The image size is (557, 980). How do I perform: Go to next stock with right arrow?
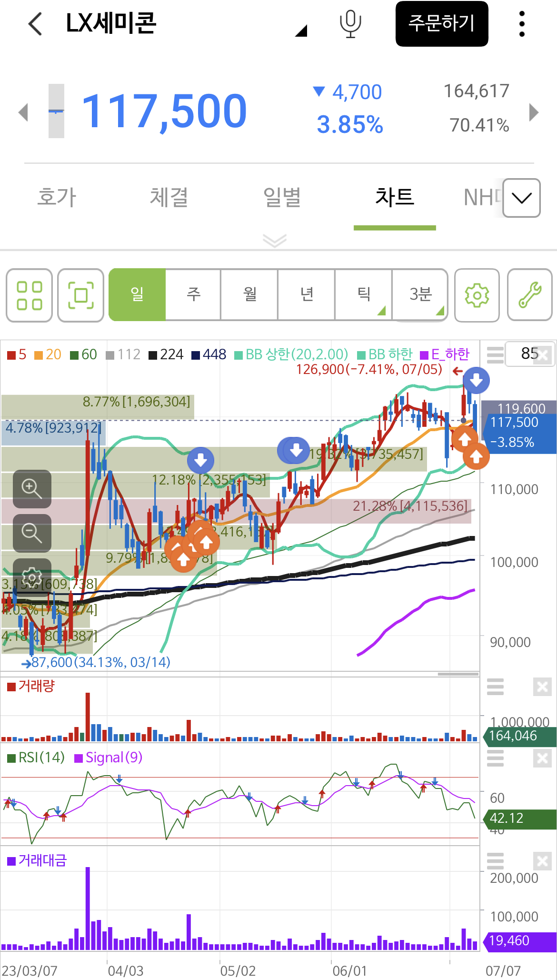[534, 112]
